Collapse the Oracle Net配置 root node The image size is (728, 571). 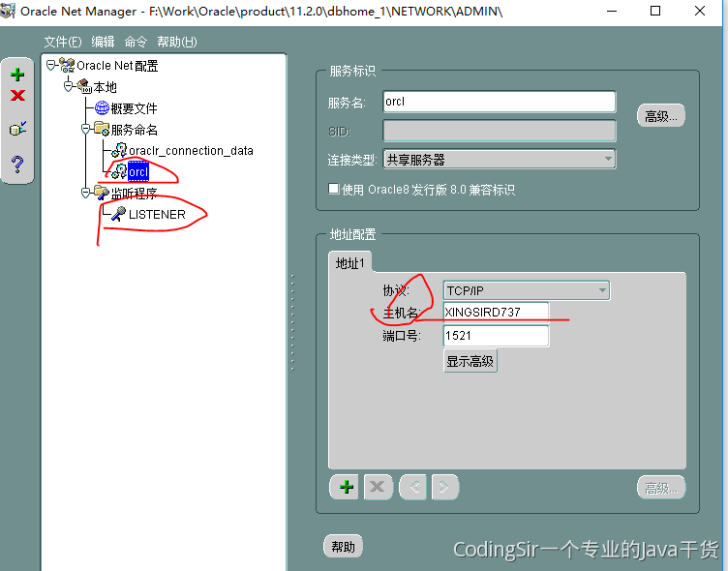pyautogui.click(x=51, y=66)
